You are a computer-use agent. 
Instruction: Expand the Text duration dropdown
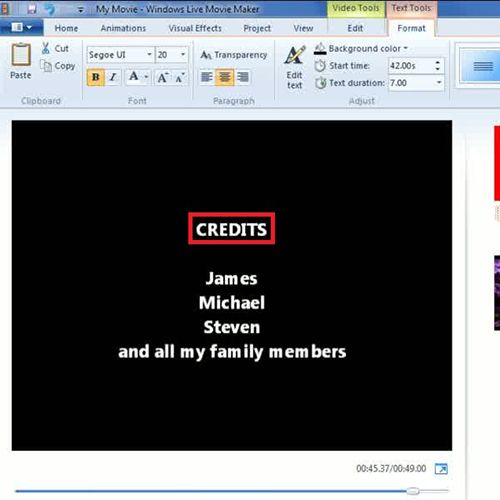tap(439, 82)
